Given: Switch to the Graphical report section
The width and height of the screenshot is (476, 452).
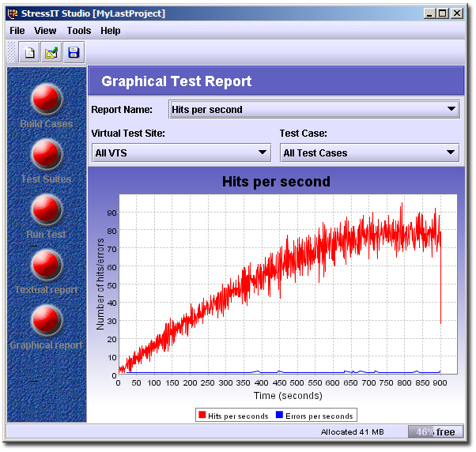Looking at the screenshot, I should point(47,321).
